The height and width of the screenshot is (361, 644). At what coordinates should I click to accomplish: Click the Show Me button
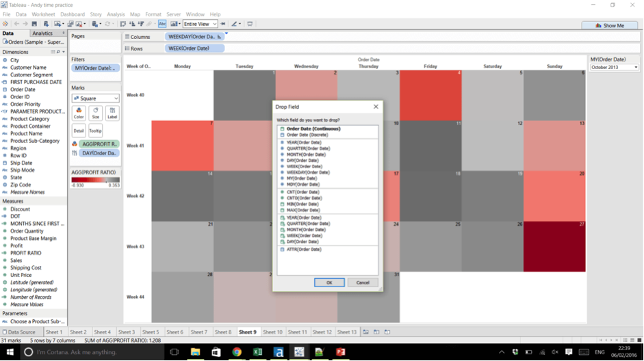(610, 25)
